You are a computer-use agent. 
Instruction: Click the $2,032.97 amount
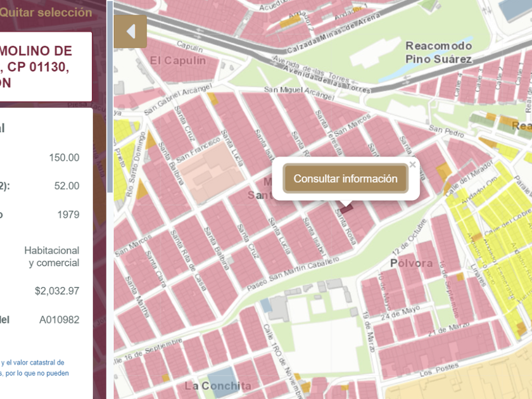[57, 291]
